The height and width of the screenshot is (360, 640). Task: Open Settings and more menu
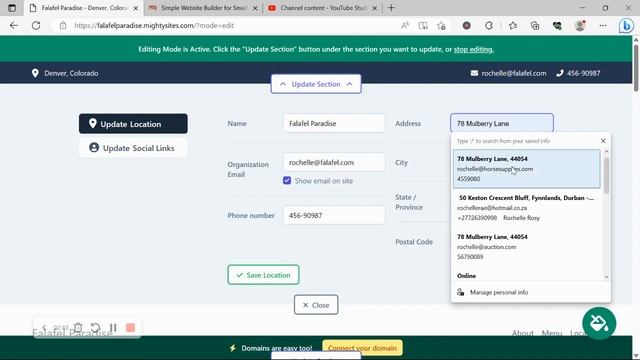pos(603,25)
